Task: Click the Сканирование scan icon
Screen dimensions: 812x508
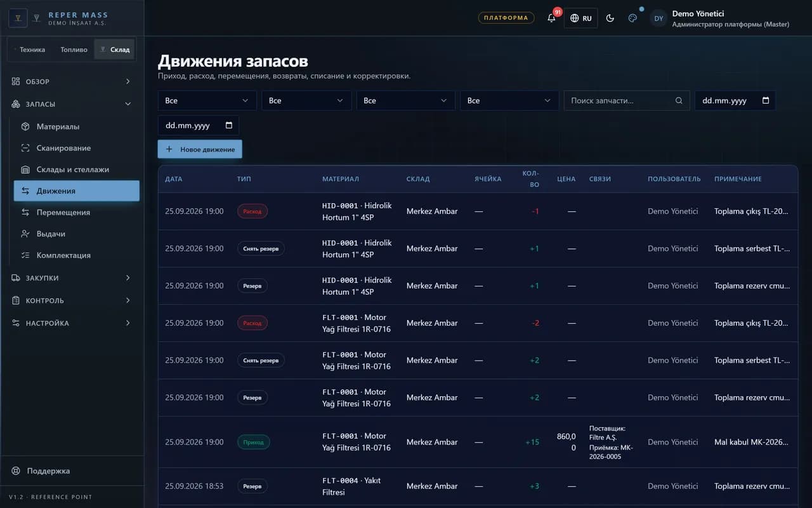Action: [25, 148]
